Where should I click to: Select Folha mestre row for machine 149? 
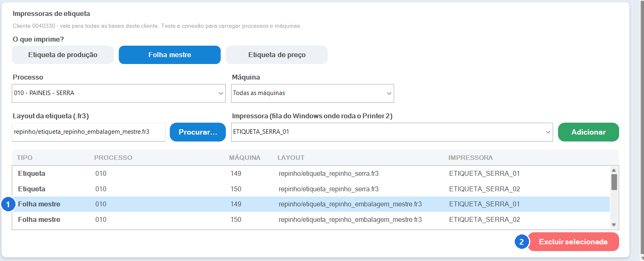pyautogui.click(x=311, y=204)
